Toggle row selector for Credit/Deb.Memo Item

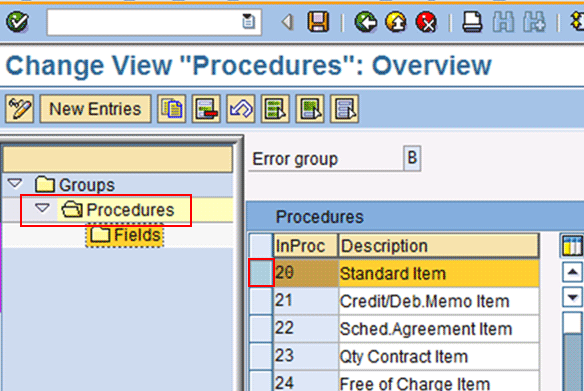coord(261,301)
